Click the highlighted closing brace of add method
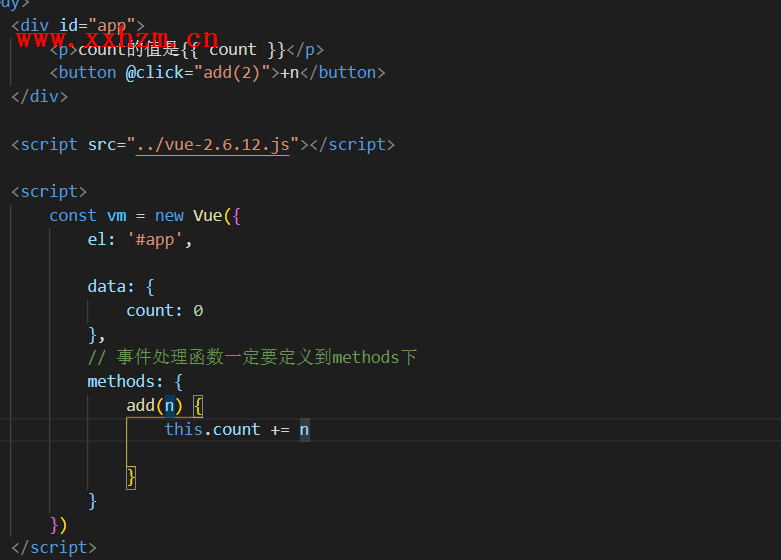Image resolution: width=781 pixels, height=560 pixels. pyautogui.click(x=131, y=477)
